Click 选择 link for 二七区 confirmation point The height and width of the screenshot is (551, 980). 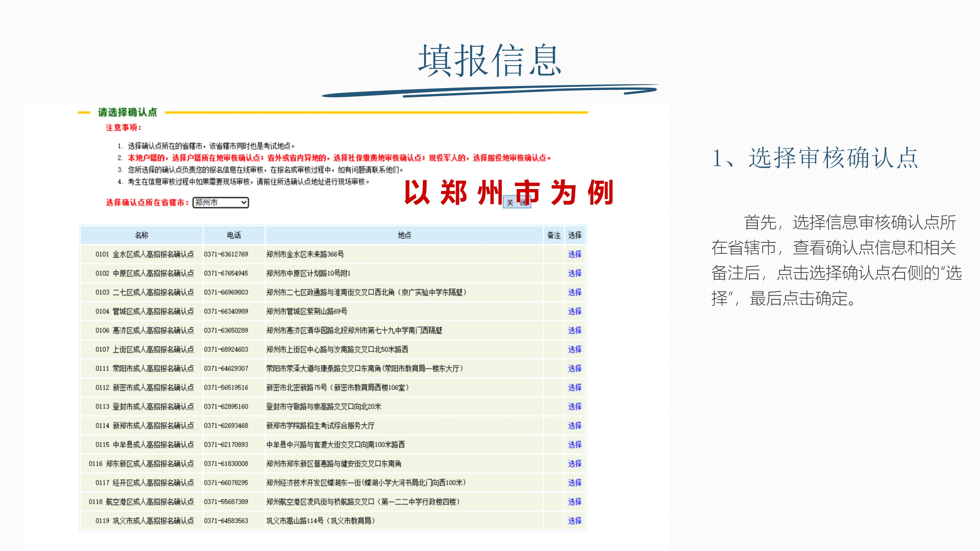574,292
